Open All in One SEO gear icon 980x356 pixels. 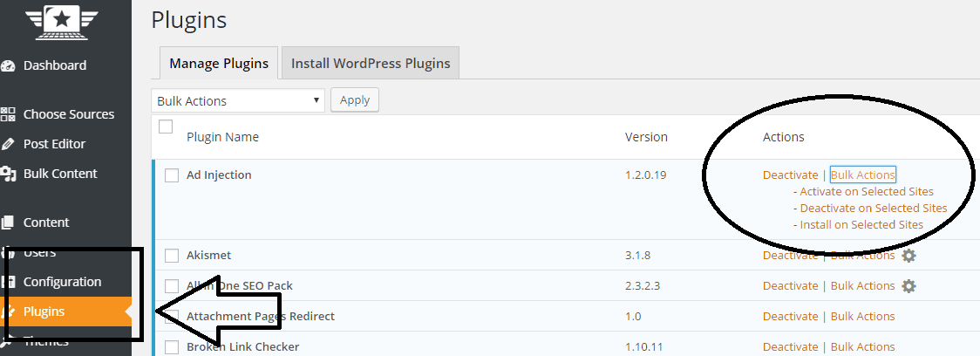tap(909, 286)
